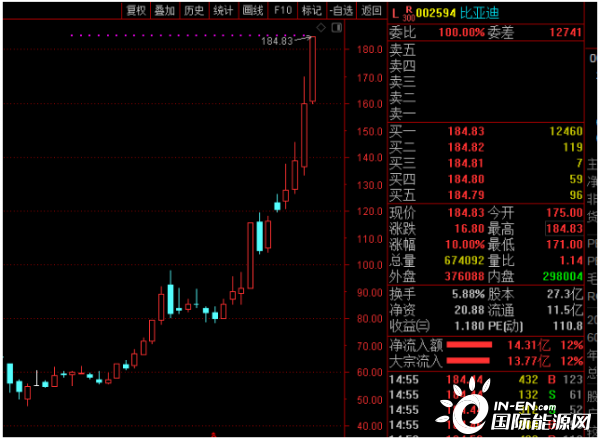Click the 净流入额 amount 14.31亿
600x440 pixels.
click(x=529, y=345)
